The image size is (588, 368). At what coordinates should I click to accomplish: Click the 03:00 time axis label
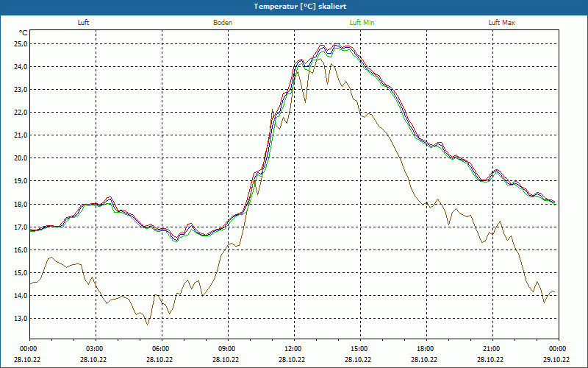[x=96, y=349]
